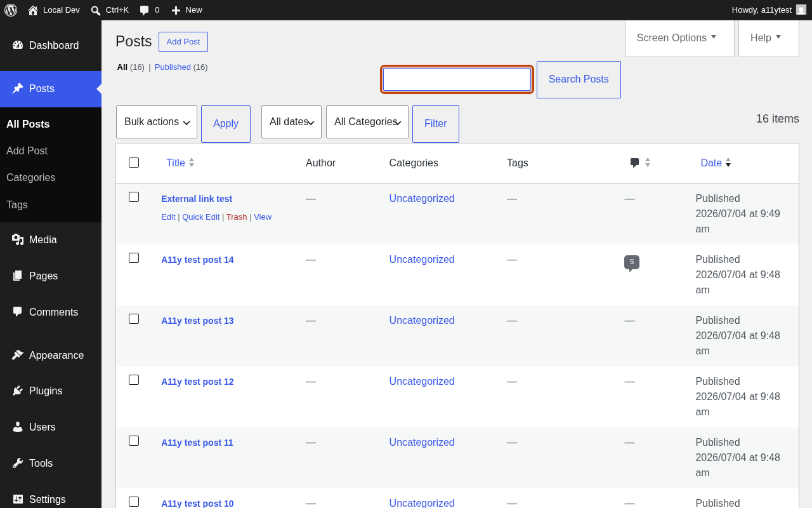Image resolution: width=812 pixels, height=508 pixels.
Task: Open the All Posts submenu item
Action: point(51,124)
